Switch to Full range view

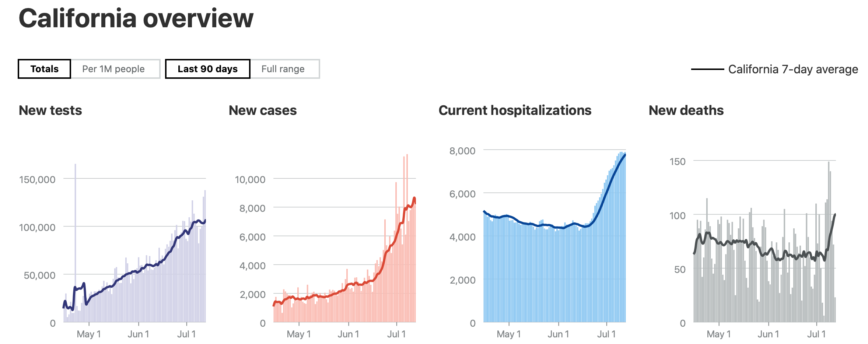click(283, 69)
